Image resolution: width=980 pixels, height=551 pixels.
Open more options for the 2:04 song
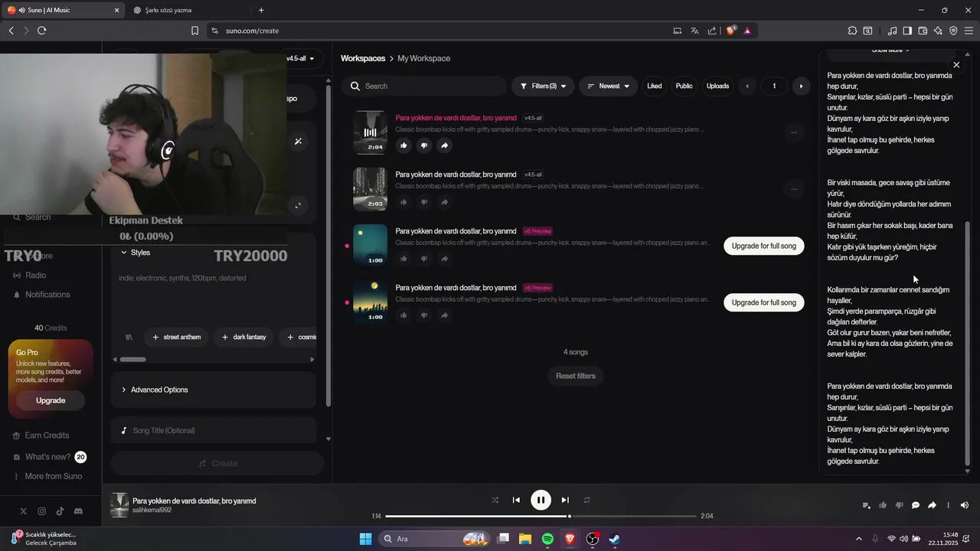click(x=794, y=132)
